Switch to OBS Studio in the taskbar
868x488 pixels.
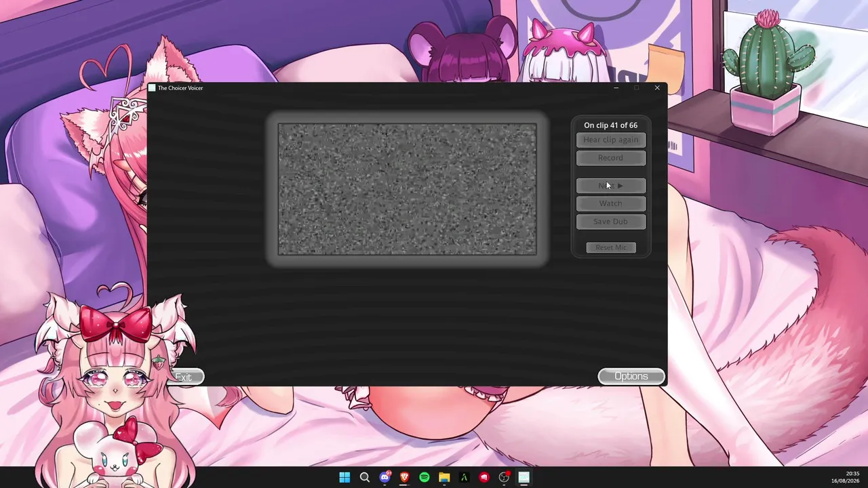(504, 477)
